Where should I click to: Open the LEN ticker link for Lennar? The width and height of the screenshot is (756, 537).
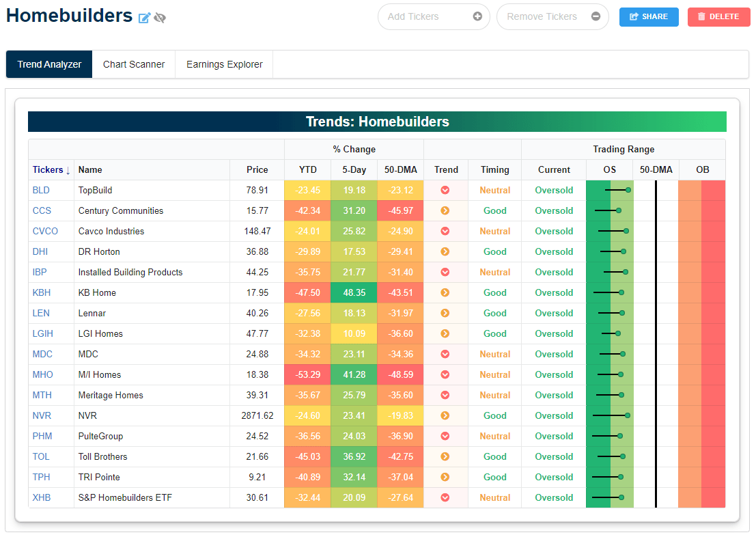click(40, 313)
